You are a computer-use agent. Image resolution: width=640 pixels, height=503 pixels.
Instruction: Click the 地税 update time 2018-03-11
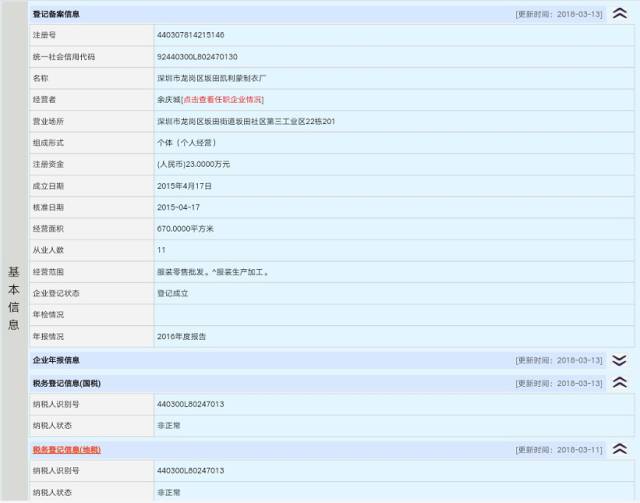tap(559, 450)
